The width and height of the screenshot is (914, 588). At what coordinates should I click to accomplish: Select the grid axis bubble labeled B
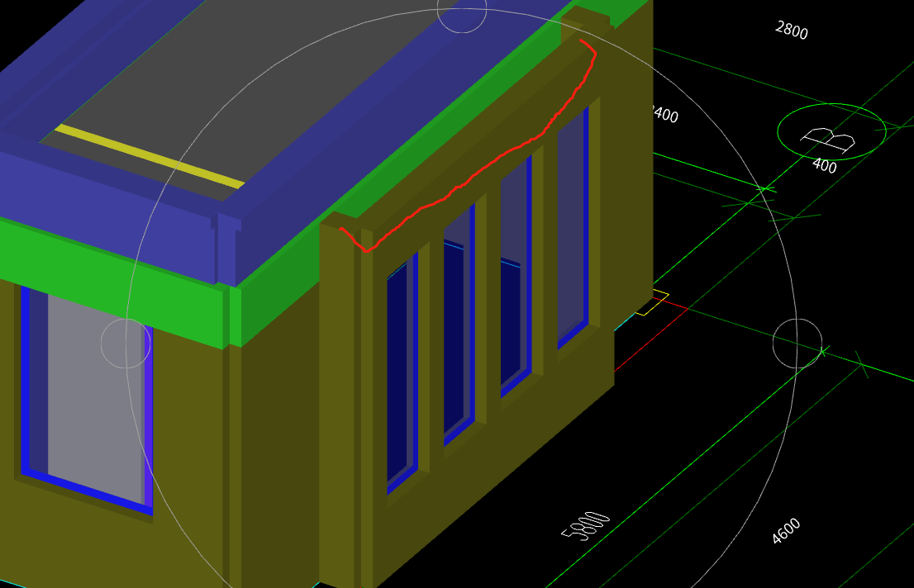point(831,131)
